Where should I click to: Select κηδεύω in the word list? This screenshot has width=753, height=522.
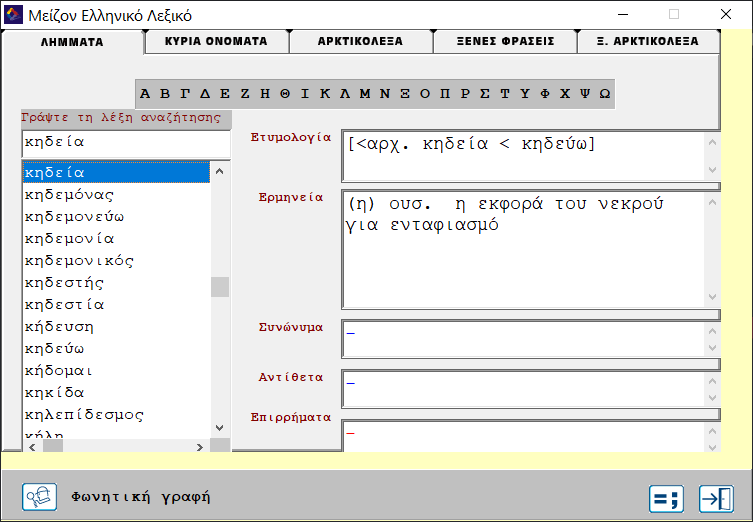point(116,349)
